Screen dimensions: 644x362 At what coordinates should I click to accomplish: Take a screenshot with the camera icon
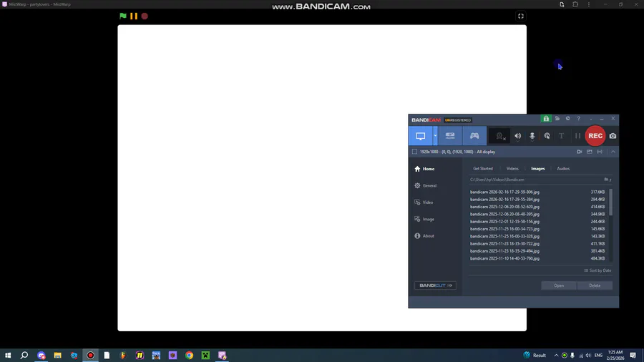tap(613, 136)
